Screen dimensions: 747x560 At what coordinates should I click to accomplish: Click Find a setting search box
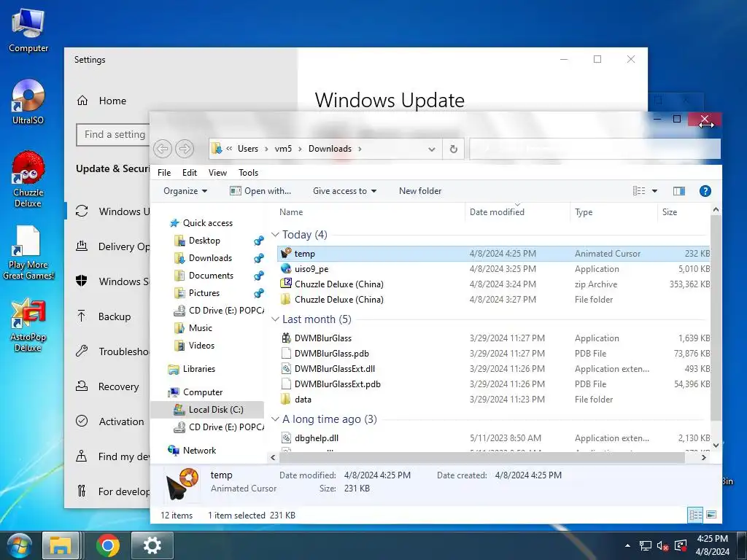point(113,135)
